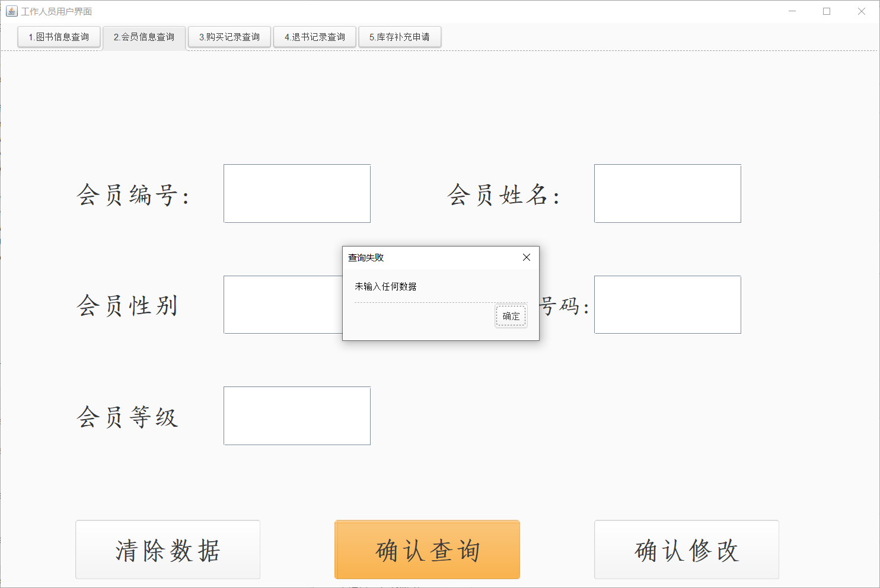This screenshot has width=880, height=588.
Task: Focus the 会员等级 input field
Action: (297, 416)
